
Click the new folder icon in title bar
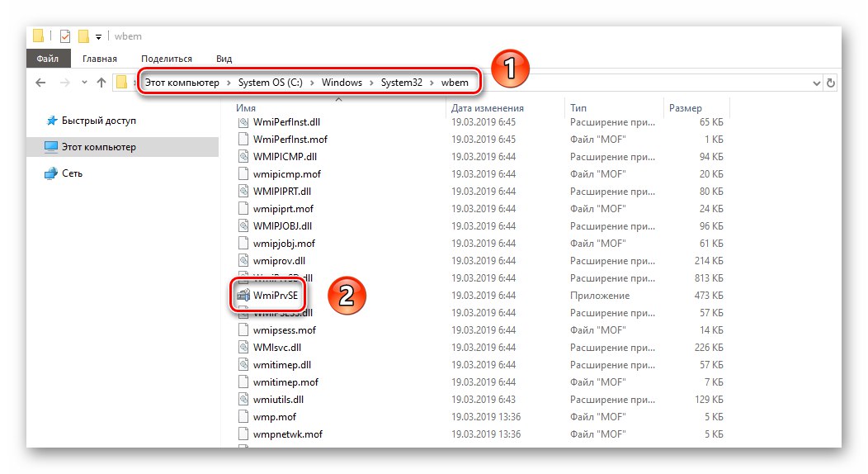click(83, 36)
